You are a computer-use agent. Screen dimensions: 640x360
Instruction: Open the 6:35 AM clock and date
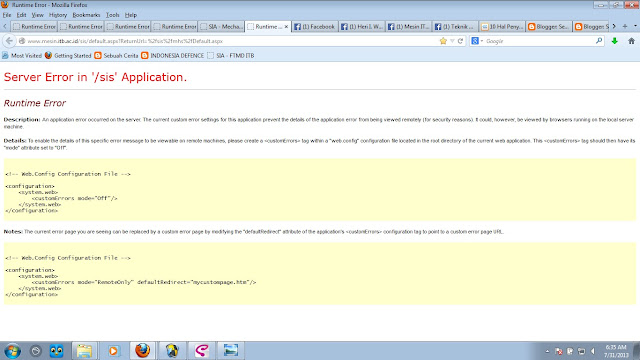tap(616, 351)
